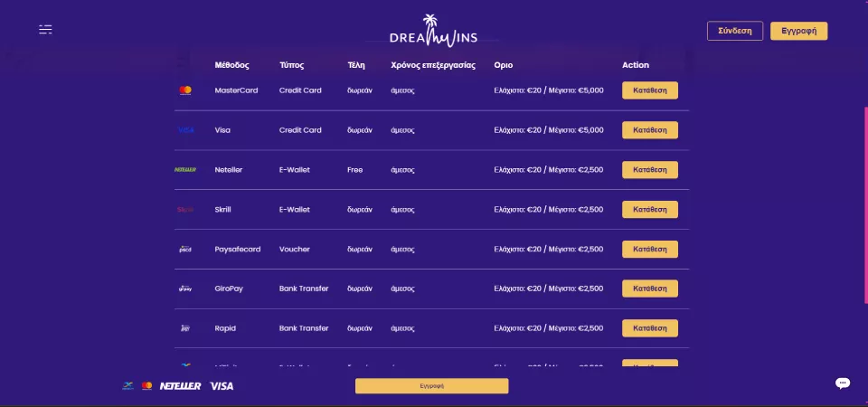Click the Paysafecard method name
The image size is (868, 407).
tap(238, 250)
